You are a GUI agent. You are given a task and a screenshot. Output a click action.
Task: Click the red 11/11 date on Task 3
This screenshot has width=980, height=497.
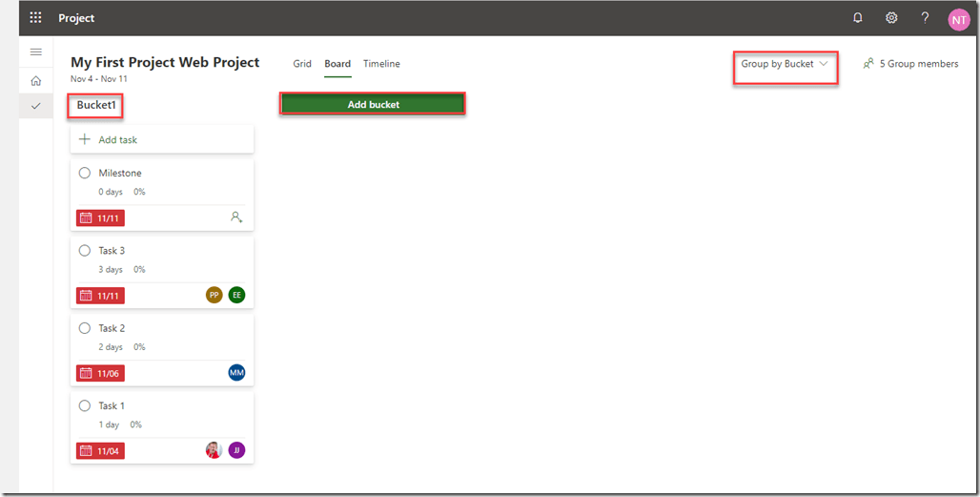(101, 296)
